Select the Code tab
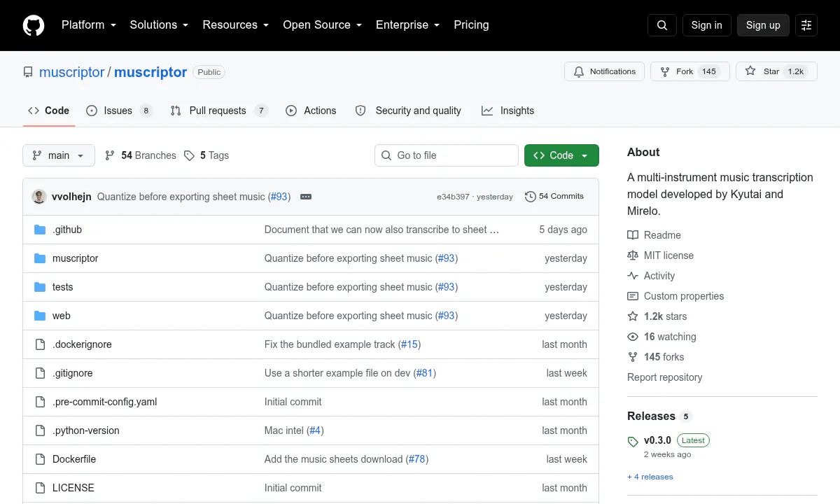Screen dimensions: 840x504 tap(49, 111)
